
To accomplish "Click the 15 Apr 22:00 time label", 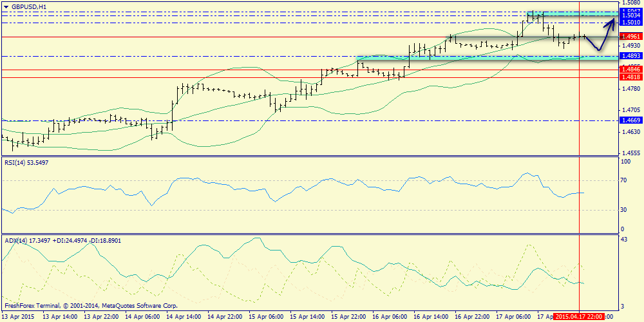I will click(x=347, y=317).
